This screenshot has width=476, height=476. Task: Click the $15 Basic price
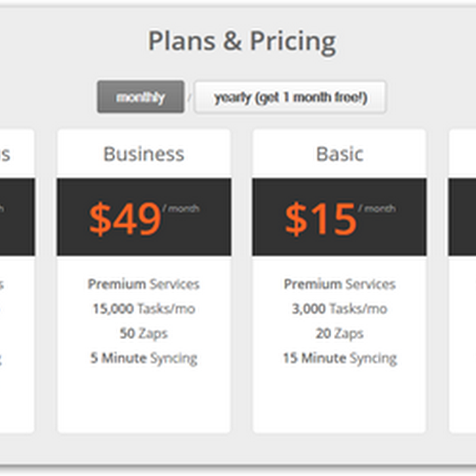coord(320,218)
